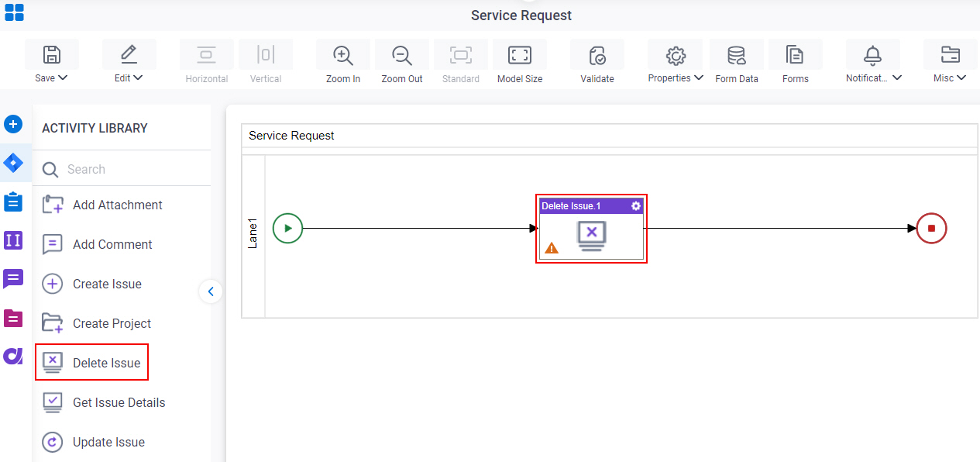The width and height of the screenshot is (980, 462).
Task: Click the red end event
Action: tap(931, 229)
